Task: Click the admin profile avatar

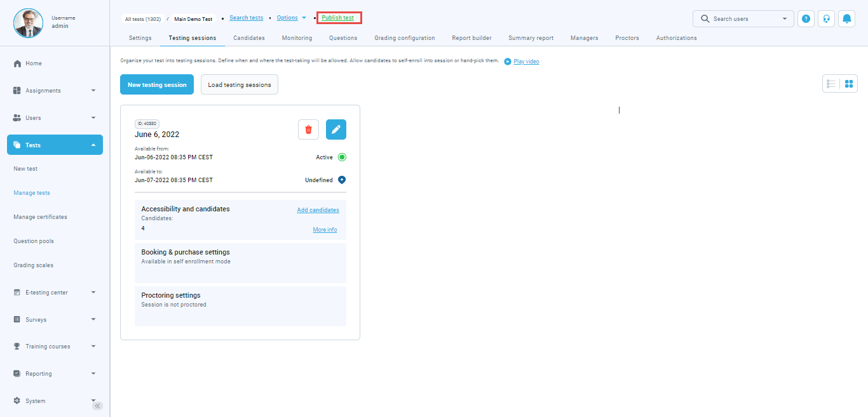Action: click(x=28, y=22)
